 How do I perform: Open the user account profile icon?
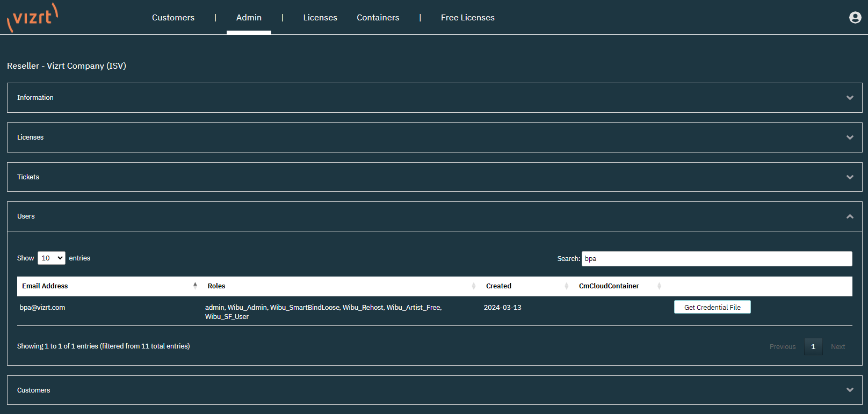click(x=855, y=18)
